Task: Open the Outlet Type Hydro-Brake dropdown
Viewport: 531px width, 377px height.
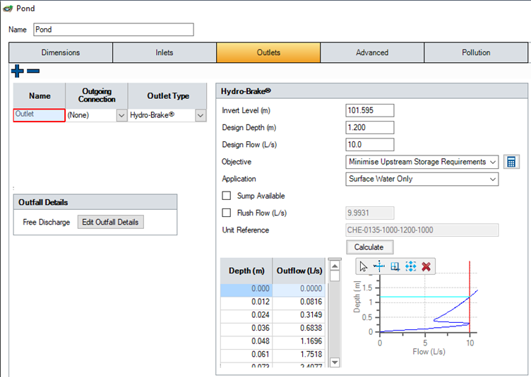Action: 200,115
